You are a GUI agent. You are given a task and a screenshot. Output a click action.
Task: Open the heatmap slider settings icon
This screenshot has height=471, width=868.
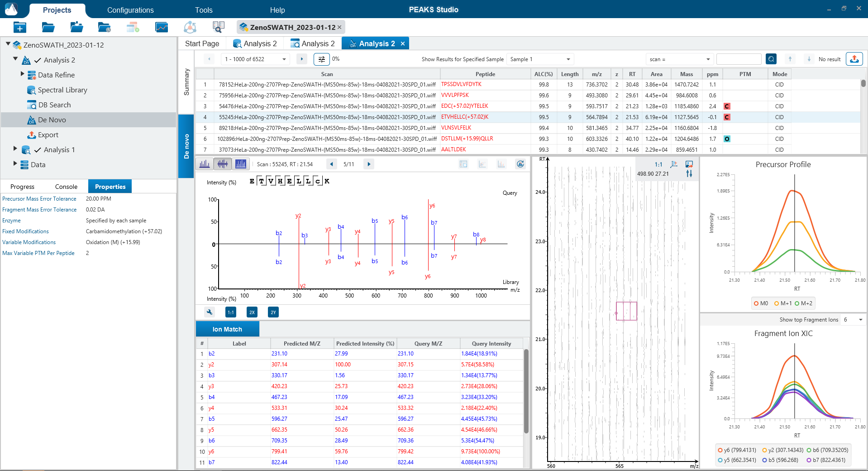tap(689, 173)
